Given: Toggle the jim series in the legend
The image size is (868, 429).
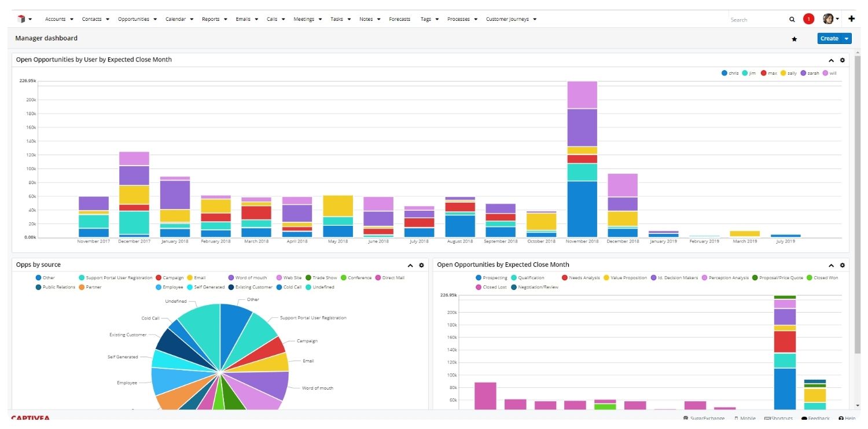Looking at the screenshot, I should 749,74.
